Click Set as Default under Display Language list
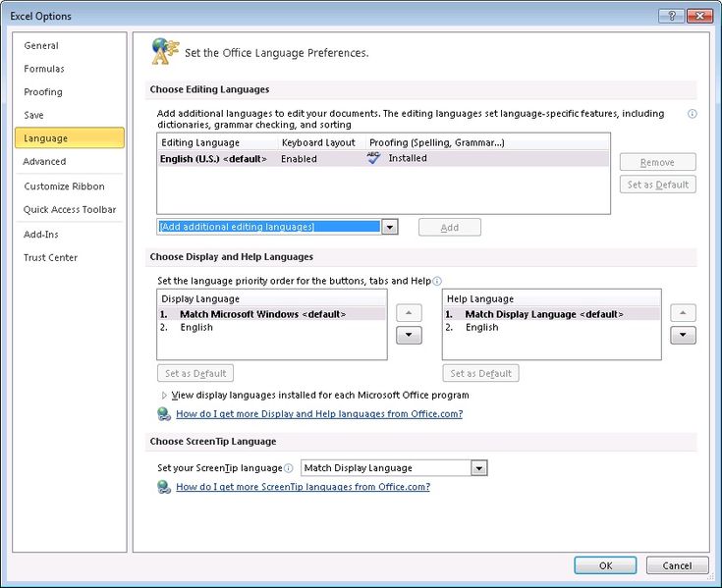This screenshot has width=722, height=588. [195, 373]
